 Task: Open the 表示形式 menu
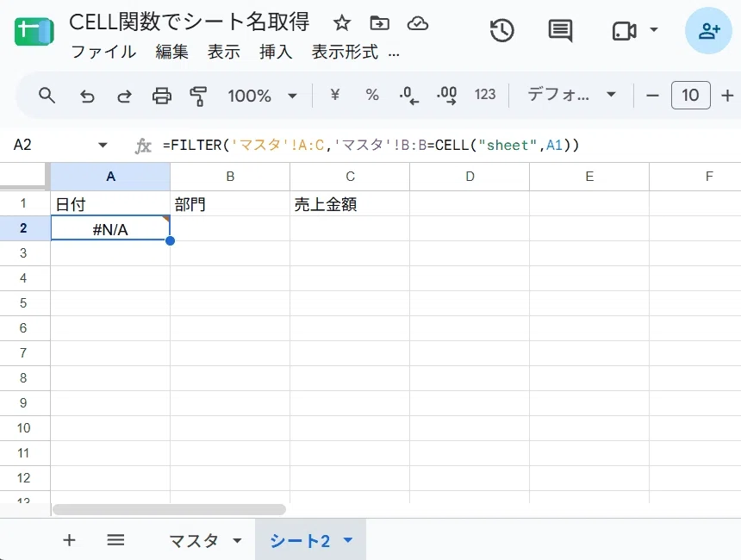[345, 52]
